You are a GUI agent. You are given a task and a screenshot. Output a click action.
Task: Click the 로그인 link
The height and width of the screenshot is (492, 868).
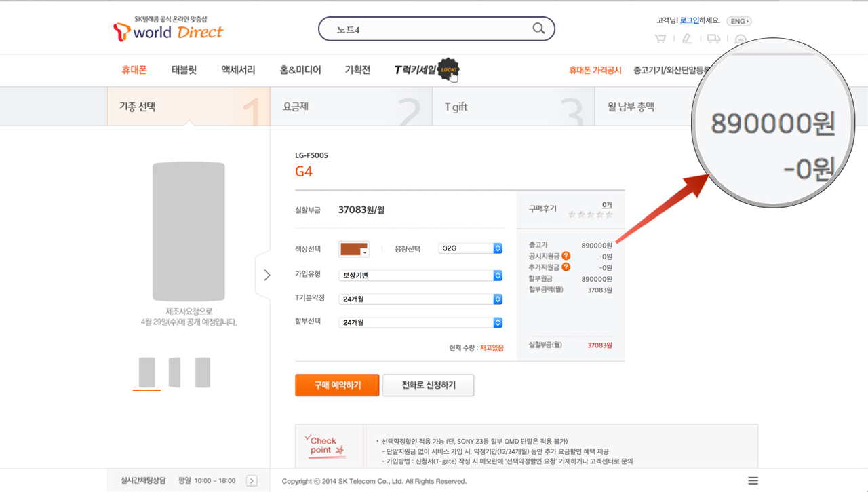[x=690, y=21]
